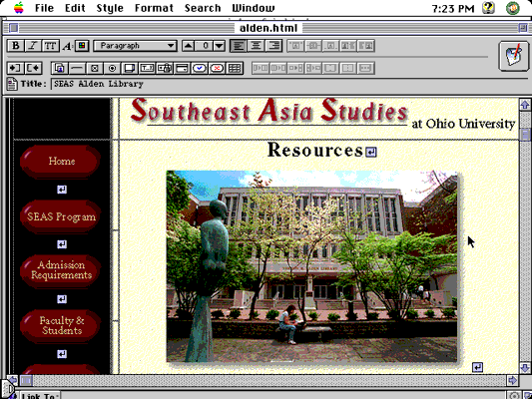Viewport: 532px width, 399px height.
Task: Open the Paragraph format dropdown
Action: 135,46
